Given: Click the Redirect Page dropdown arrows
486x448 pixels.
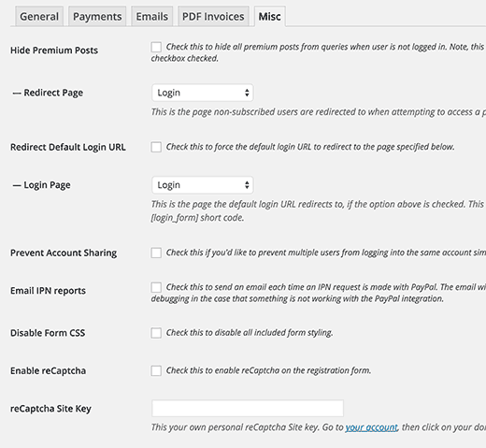Looking at the screenshot, I should coord(247,93).
